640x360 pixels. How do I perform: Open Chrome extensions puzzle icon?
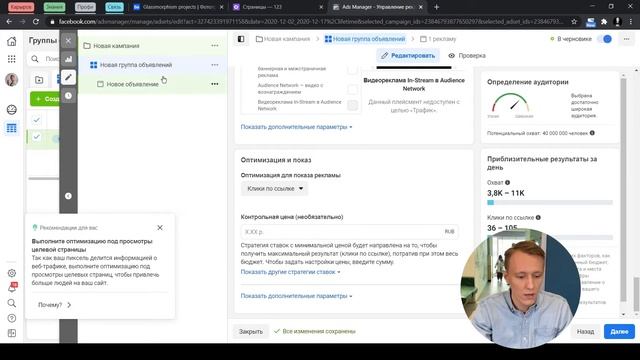point(604,21)
